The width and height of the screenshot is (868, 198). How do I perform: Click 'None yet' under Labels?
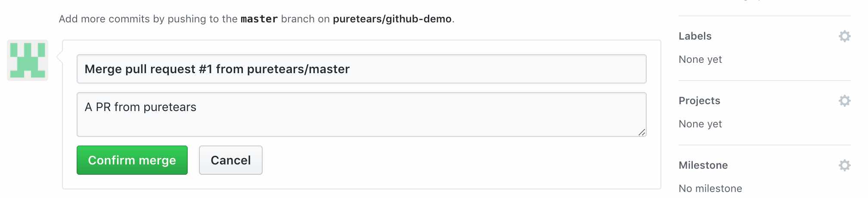[x=700, y=59]
